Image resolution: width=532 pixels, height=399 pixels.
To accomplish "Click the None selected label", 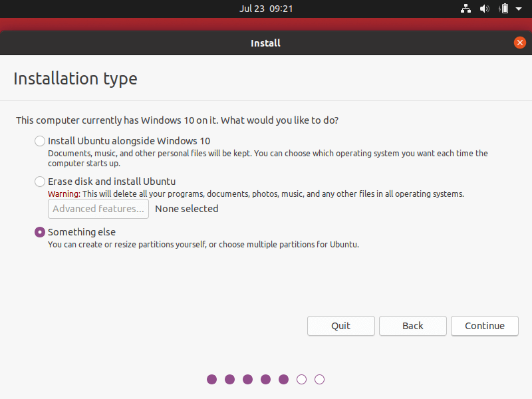I will [186, 208].
